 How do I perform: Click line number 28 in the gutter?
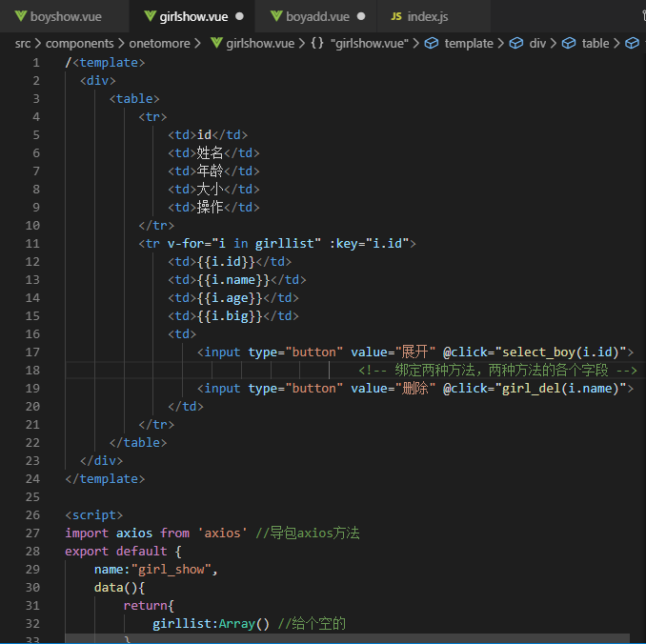click(32, 552)
